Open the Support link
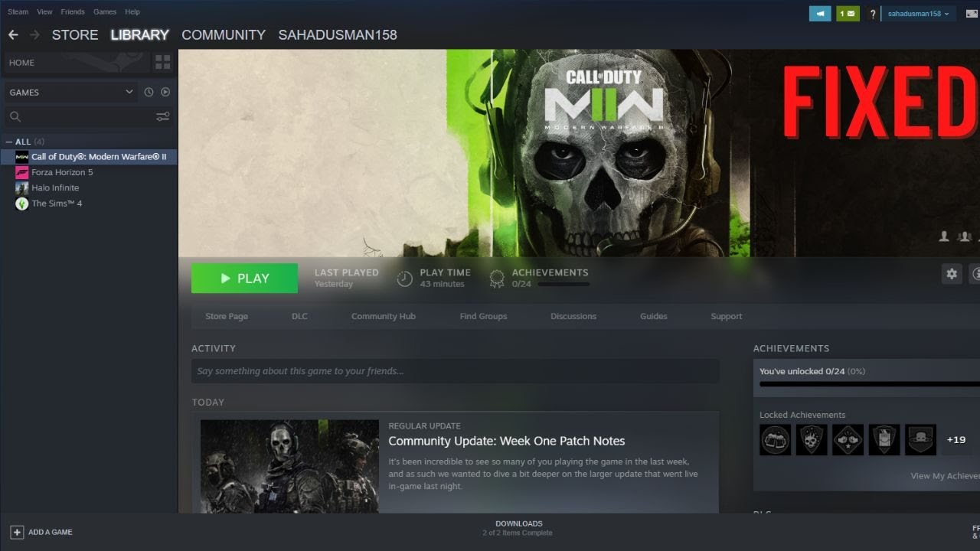 727,316
